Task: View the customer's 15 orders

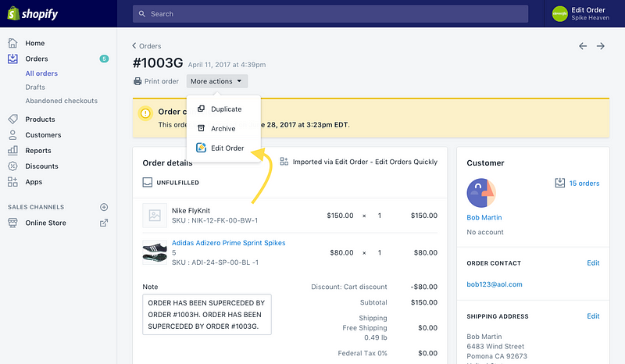Action: click(x=584, y=184)
